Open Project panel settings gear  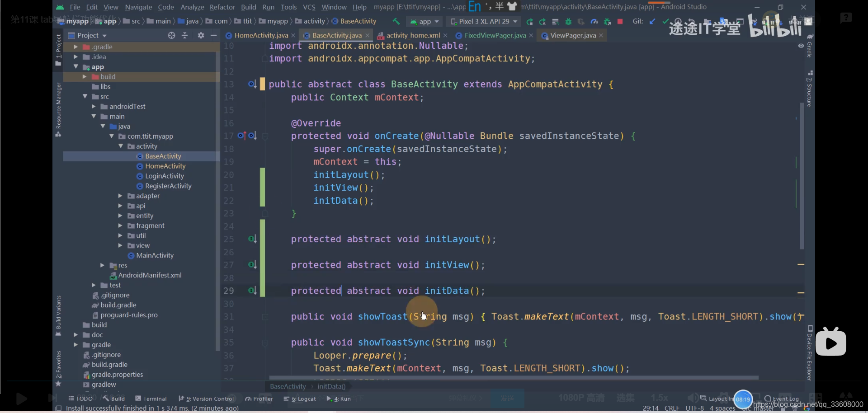(x=201, y=35)
